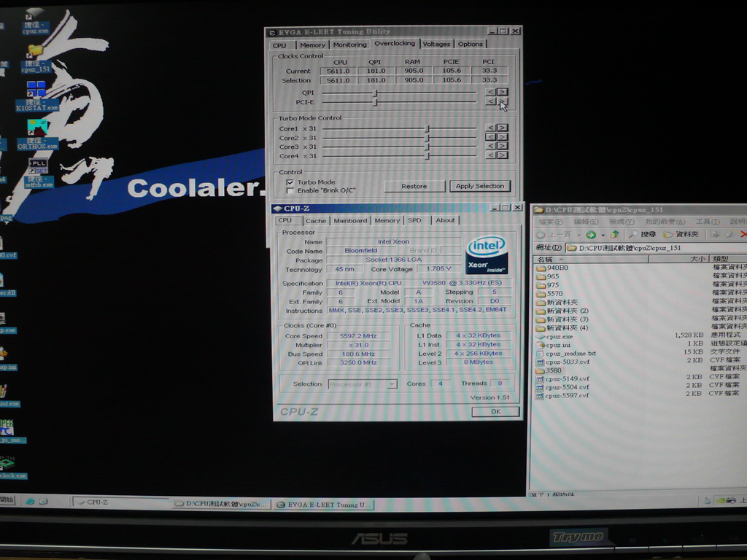Open the Start button on taskbar
The height and width of the screenshot is (560, 747).
[x=7, y=500]
